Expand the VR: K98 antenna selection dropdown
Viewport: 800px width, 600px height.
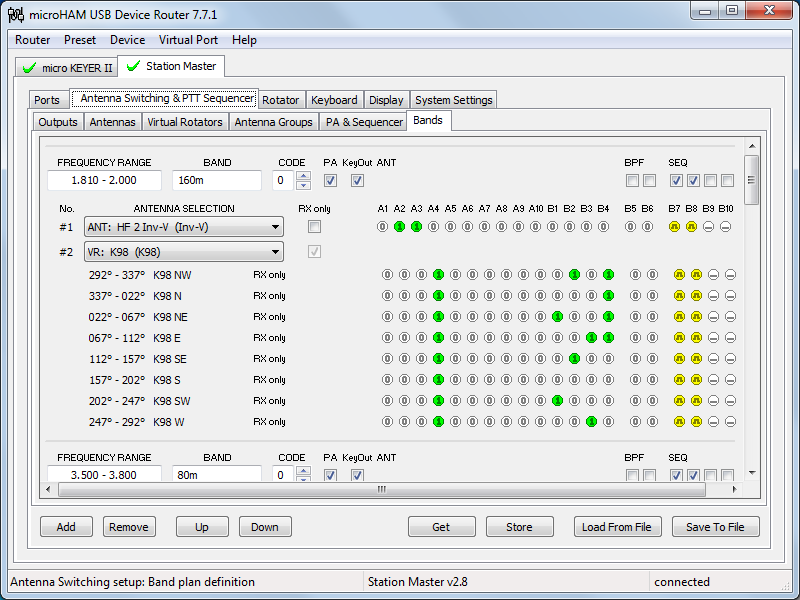click(x=275, y=251)
